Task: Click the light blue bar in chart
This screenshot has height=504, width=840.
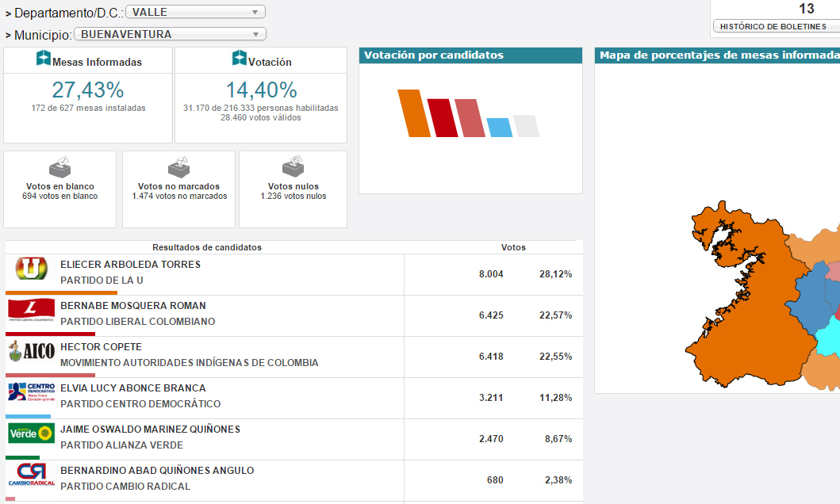Action: tap(499, 127)
